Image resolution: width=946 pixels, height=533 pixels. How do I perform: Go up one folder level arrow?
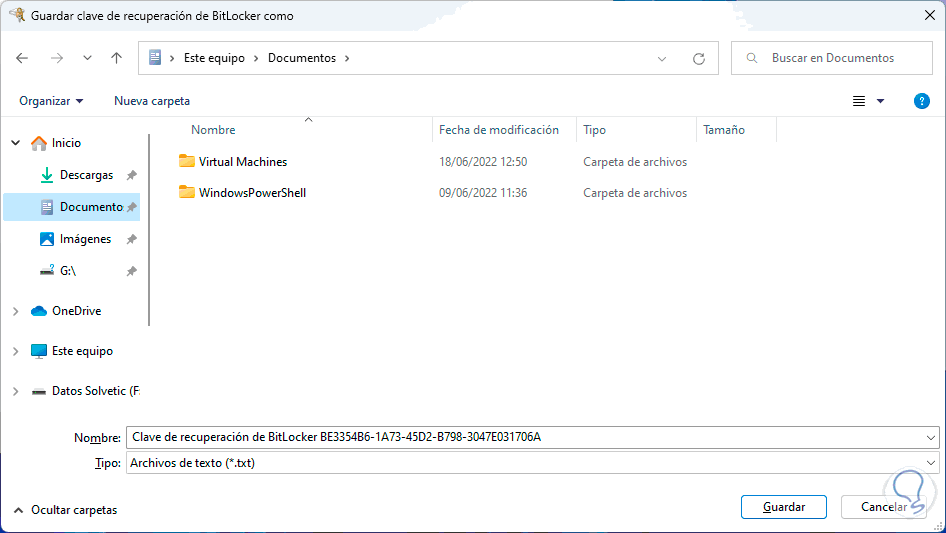click(x=116, y=58)
